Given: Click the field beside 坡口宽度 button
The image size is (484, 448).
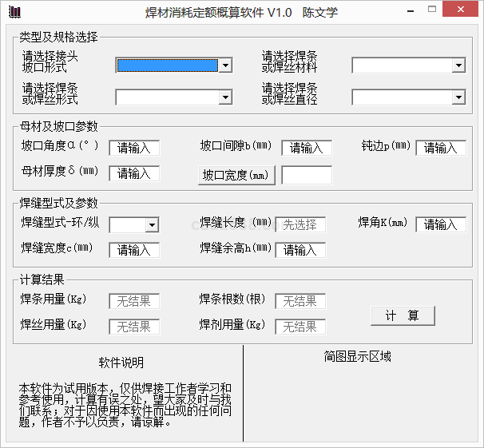Looking at the screenshot, I should tap(307, 175).
